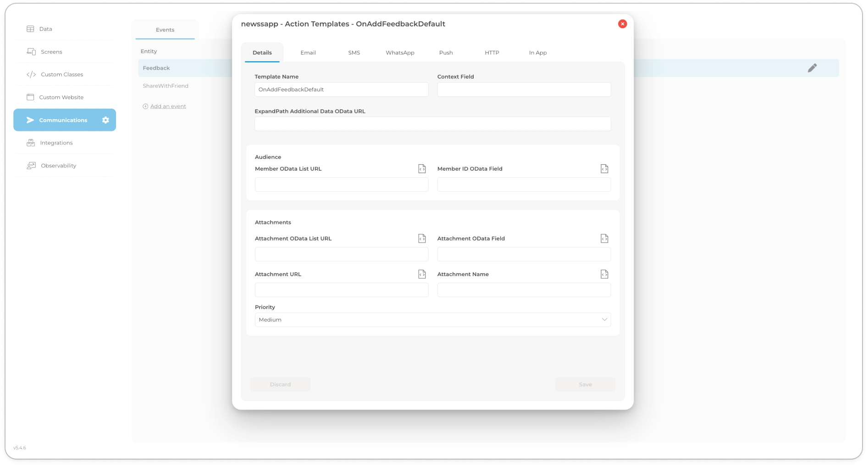
Task: Open code editor for Member OData List URL
Action: (x=422, y=169)
